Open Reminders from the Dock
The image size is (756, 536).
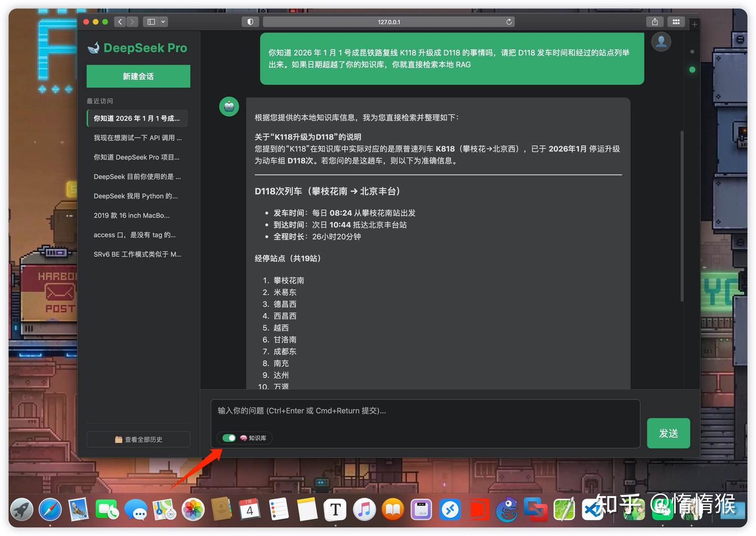pos(279,509)
